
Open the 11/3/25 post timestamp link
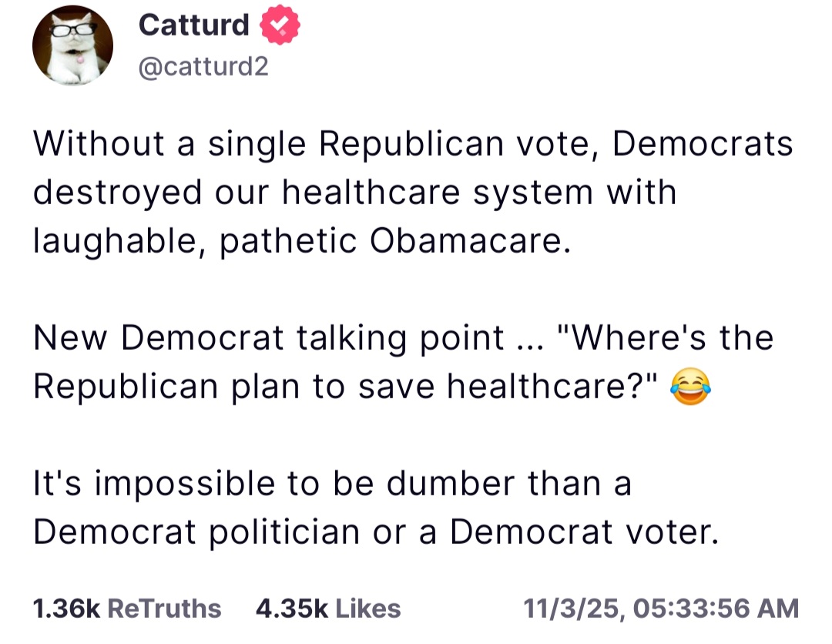pyautogui.click(x=660, y=609)
